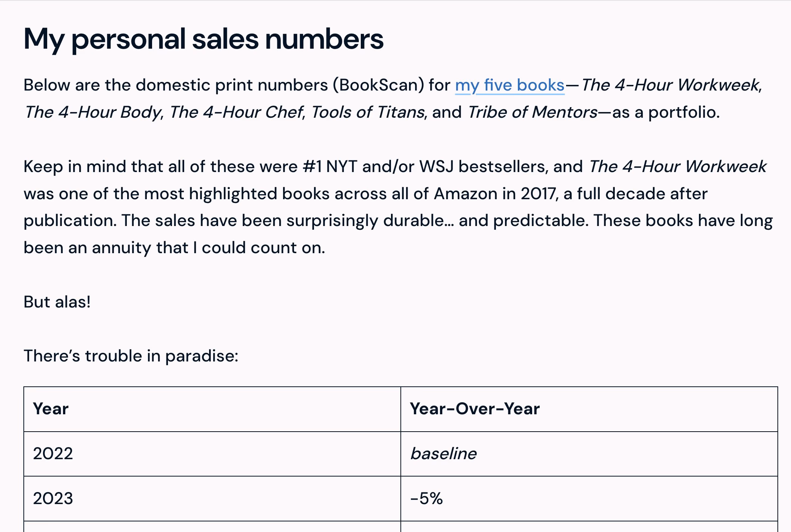Click the italic "The 4-Hour Chef" title
The height and width of the screenshot is (532, 791).
236,112
